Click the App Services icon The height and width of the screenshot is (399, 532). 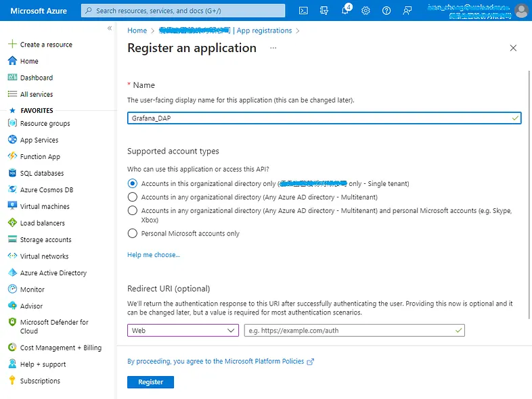12,140
